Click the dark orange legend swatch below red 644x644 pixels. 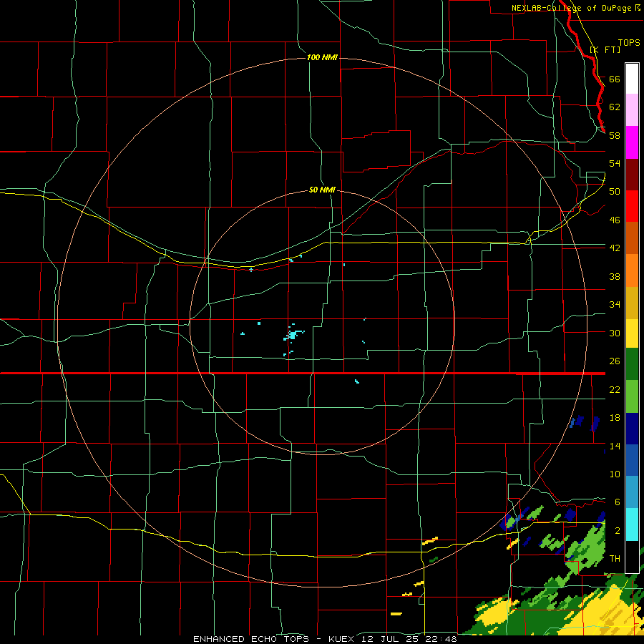(x=632, y=238)
